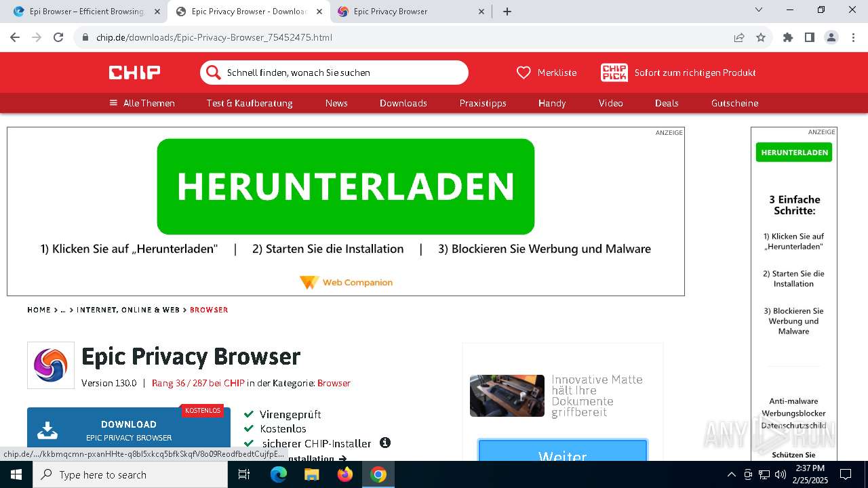This screenshot has width=868, height=488.
Task: Open the Chrome three-dot menu
Action: tap(853, 37)
